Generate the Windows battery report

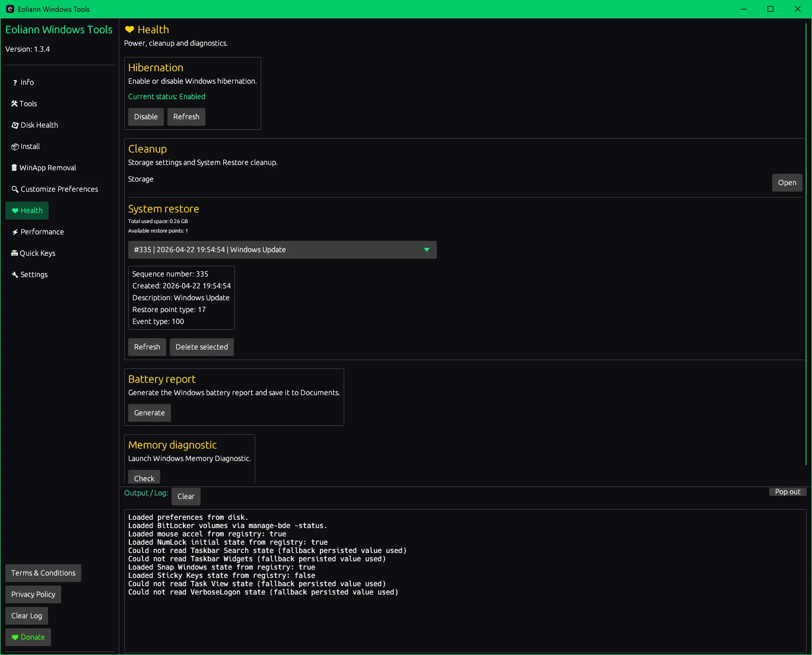(149, 413)
